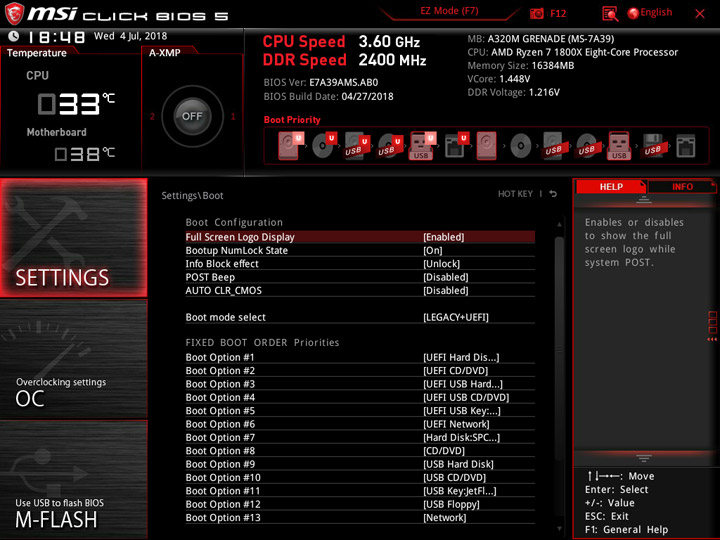Open Boot Option #3 UEFI USB Hard dropdown
Viewport: 720px width, 540px height.
tap(462, 384)
